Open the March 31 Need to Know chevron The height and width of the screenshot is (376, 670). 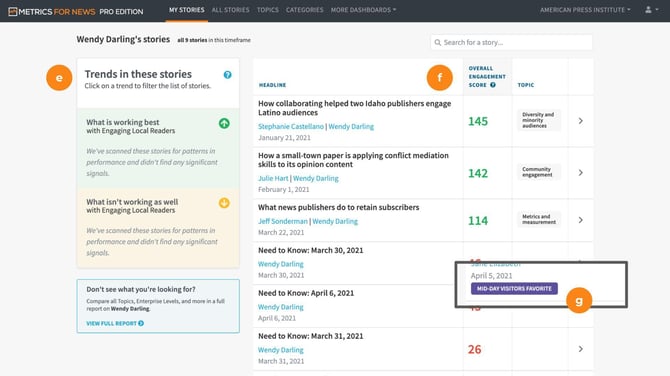[581, 349]
